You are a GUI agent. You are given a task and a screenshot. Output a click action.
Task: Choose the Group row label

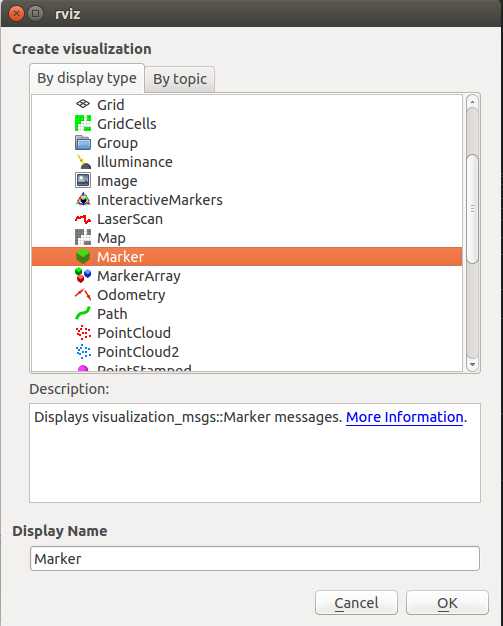point(117,143)
